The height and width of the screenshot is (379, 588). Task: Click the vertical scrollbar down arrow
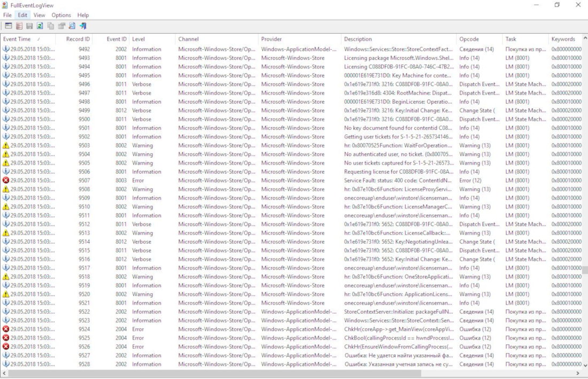[585, 365]
